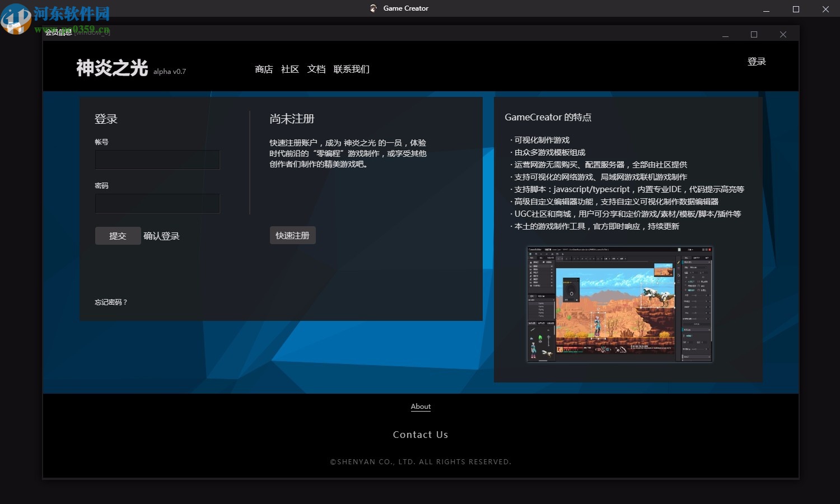
Task: Click 联系我们 in the navigation bar
Action: 352,69
